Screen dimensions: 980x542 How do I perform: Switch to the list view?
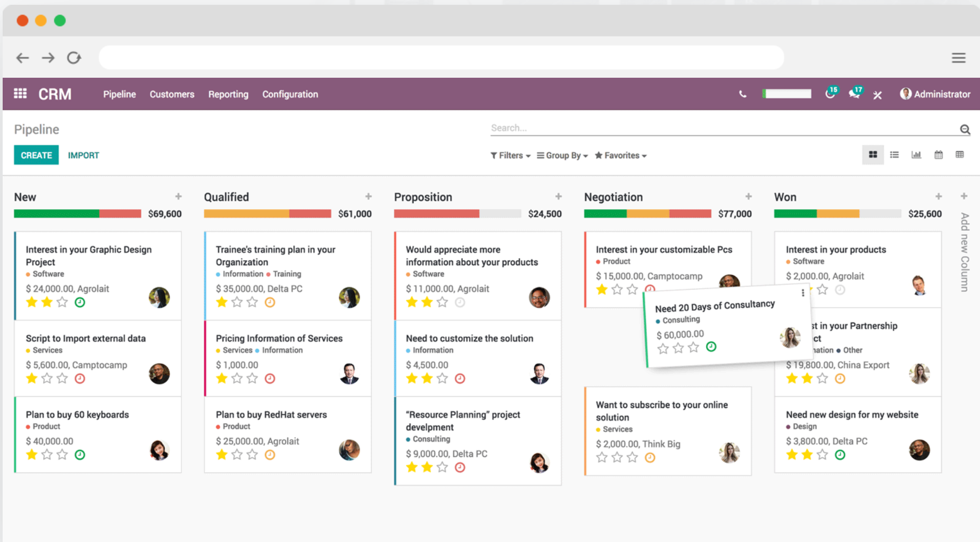[894, 155]
